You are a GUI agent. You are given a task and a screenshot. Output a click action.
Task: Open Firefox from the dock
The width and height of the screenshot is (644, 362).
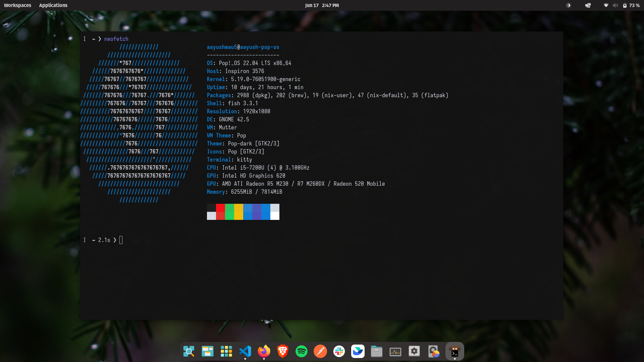point(264,351)
